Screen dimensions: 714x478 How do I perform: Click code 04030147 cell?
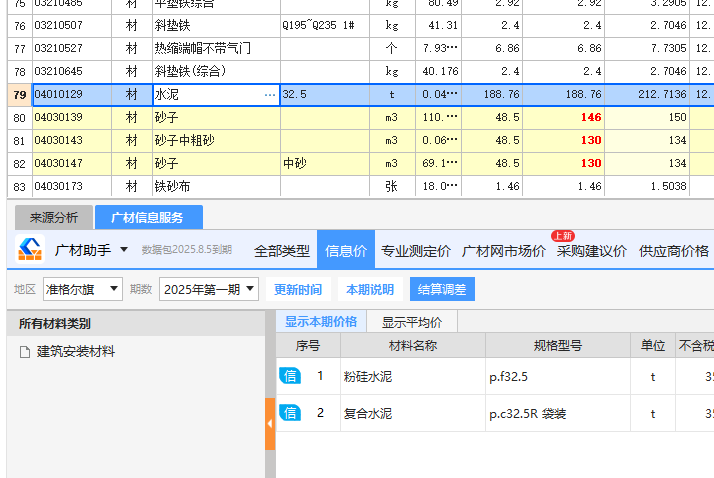click(x=72, y=163)
